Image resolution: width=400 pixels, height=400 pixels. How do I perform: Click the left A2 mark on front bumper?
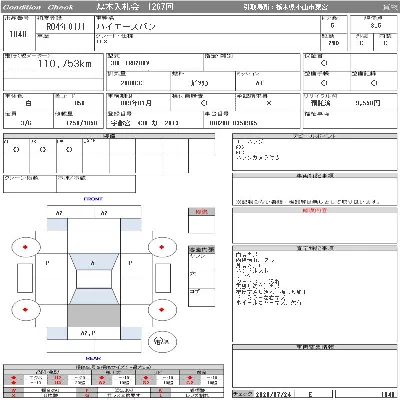(59, 213)
